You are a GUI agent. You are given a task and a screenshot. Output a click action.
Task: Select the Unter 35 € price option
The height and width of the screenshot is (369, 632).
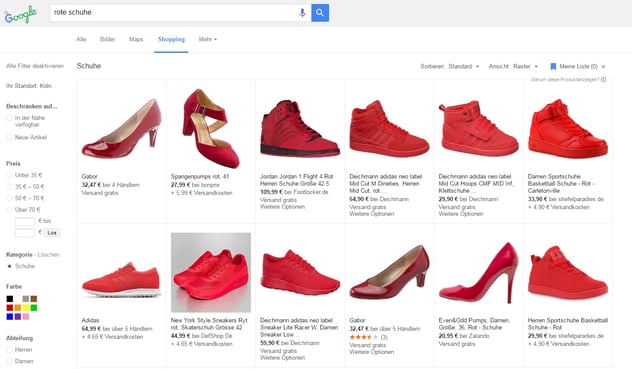(x=9, y=175)
